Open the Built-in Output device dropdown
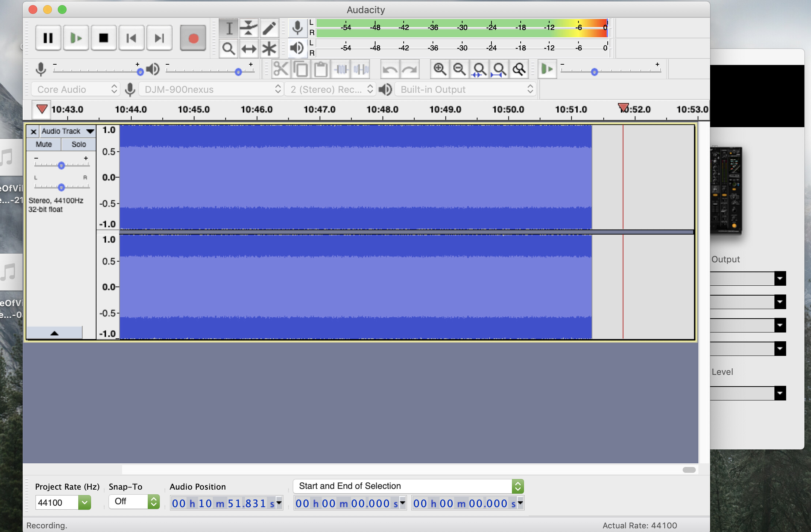 (x=465, y=90)
